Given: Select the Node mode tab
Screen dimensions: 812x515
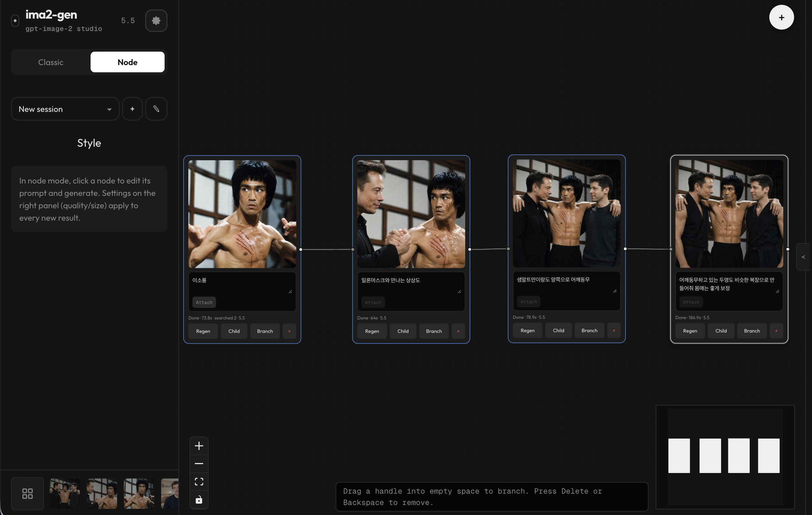Looking at the screenshot, I should tap(127, 62).
